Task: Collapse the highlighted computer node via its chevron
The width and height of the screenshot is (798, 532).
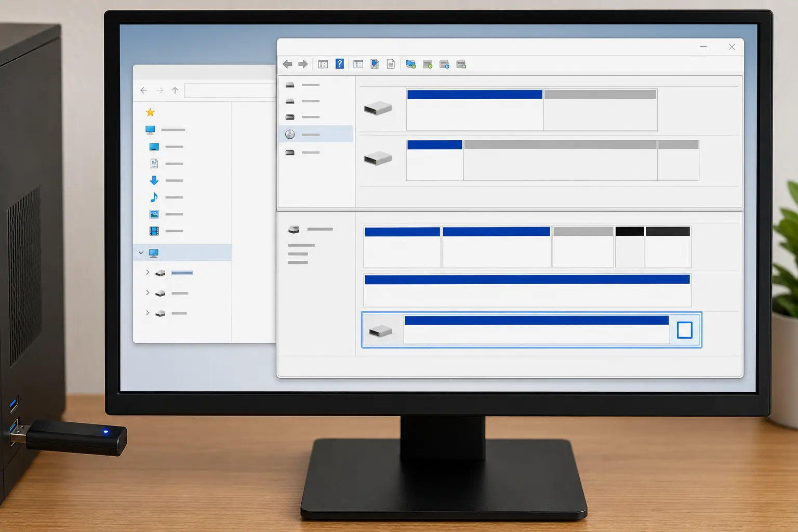Action: tap(141, 252)
